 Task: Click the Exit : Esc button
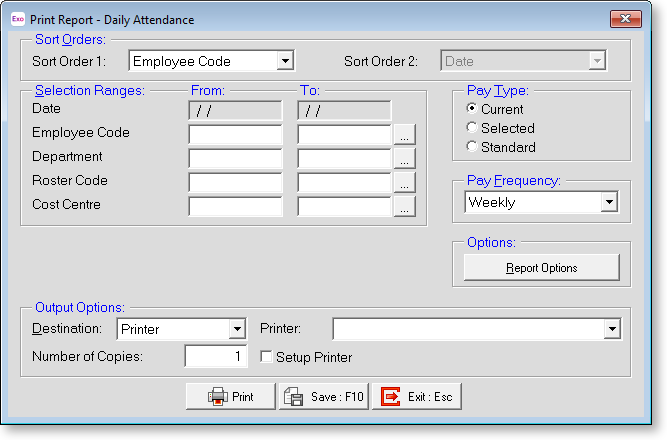click(418, 397)
